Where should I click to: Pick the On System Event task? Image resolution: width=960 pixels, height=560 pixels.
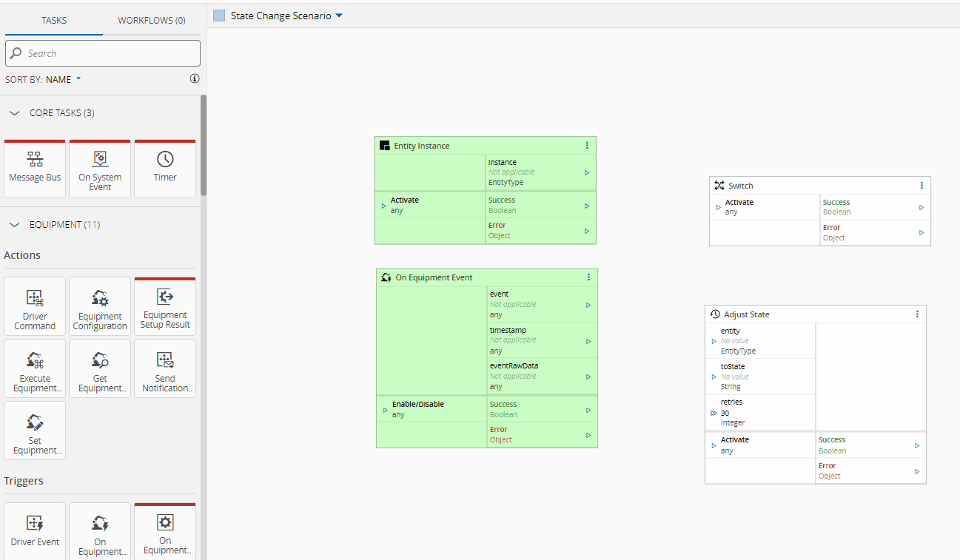point(100,169)
